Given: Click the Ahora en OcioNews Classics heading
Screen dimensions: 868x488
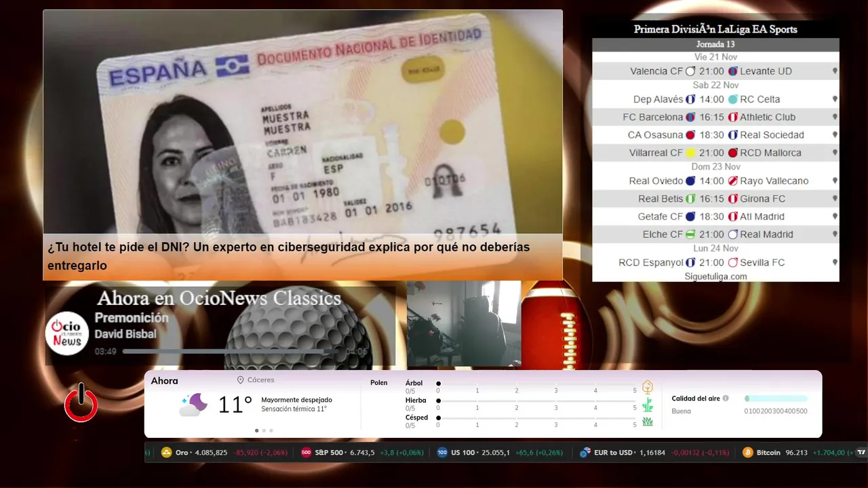Looking at the screenshot, I should click(219, 298).
